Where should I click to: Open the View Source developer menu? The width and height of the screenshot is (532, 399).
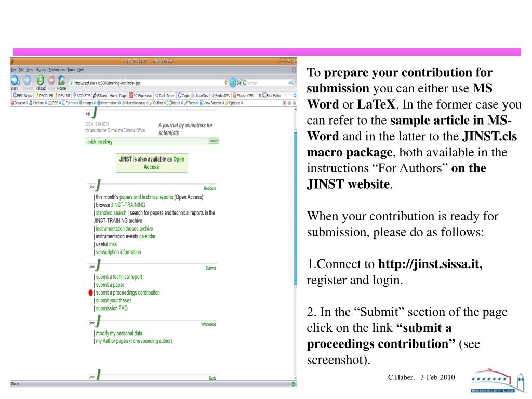[212, 103]
